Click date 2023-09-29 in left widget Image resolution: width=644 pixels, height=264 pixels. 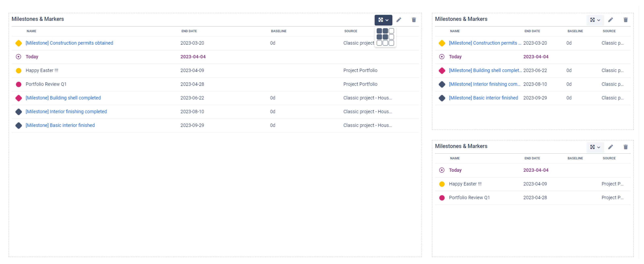[x=192, y=125]
